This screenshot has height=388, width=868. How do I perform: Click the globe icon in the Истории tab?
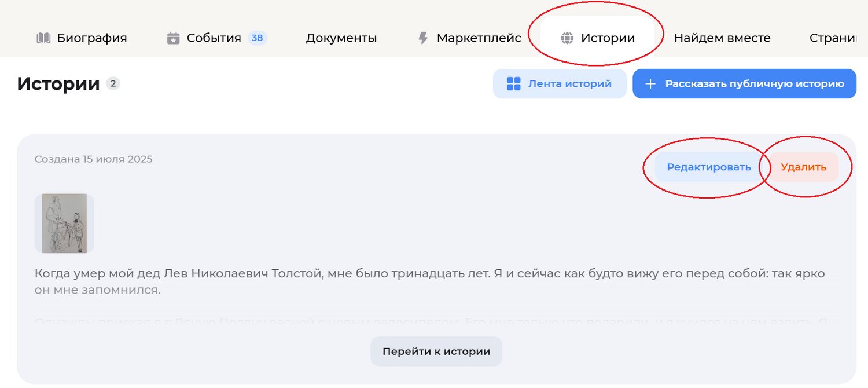(567, 38)
